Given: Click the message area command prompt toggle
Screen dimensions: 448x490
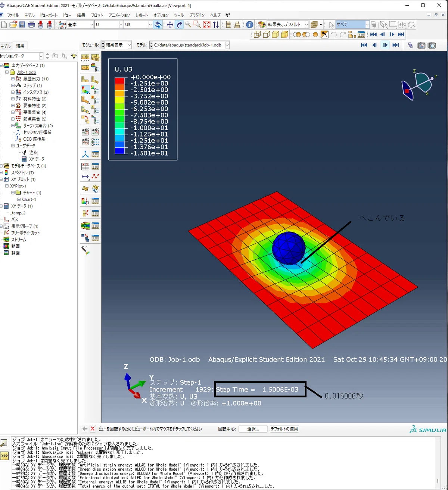Looking at the screenshot, I should (x=4, y=456).
